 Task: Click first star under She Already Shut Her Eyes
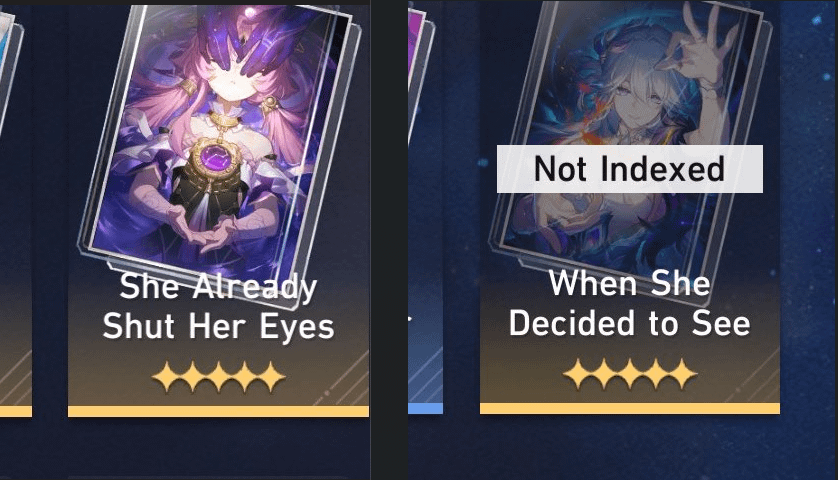click(x=166, y=377)
